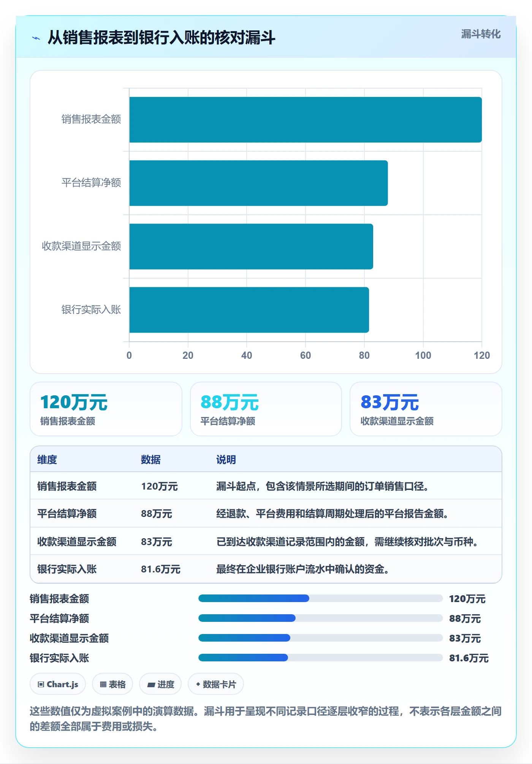Image resolution: width=532 pixels, height=764 pixels.
Task: Click the bar icon in the 进度 chip
Action: [x=151, y=685]
